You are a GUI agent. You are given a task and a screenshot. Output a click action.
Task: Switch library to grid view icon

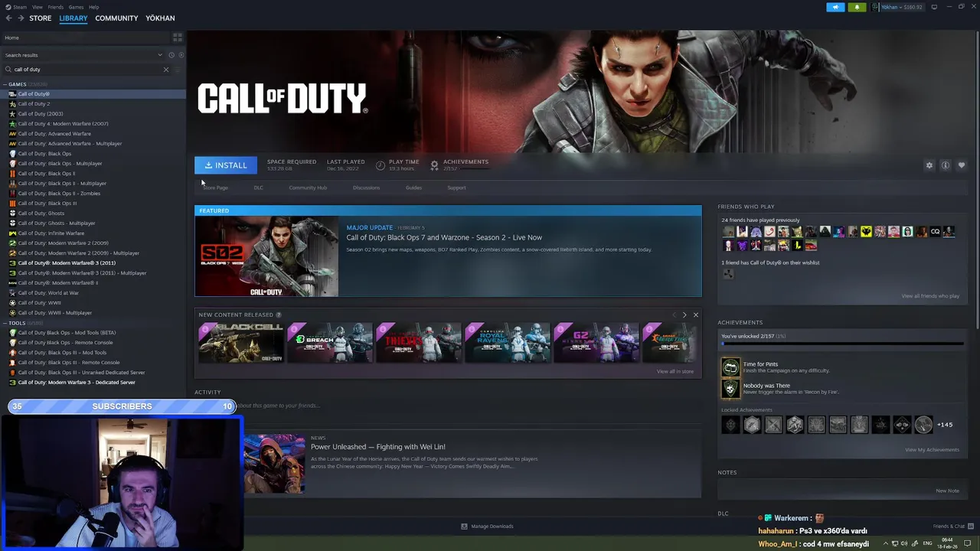(x=178, y=37)
